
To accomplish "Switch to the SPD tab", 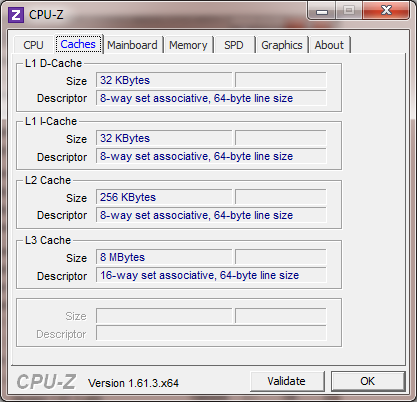I will (x=234, y=45).
